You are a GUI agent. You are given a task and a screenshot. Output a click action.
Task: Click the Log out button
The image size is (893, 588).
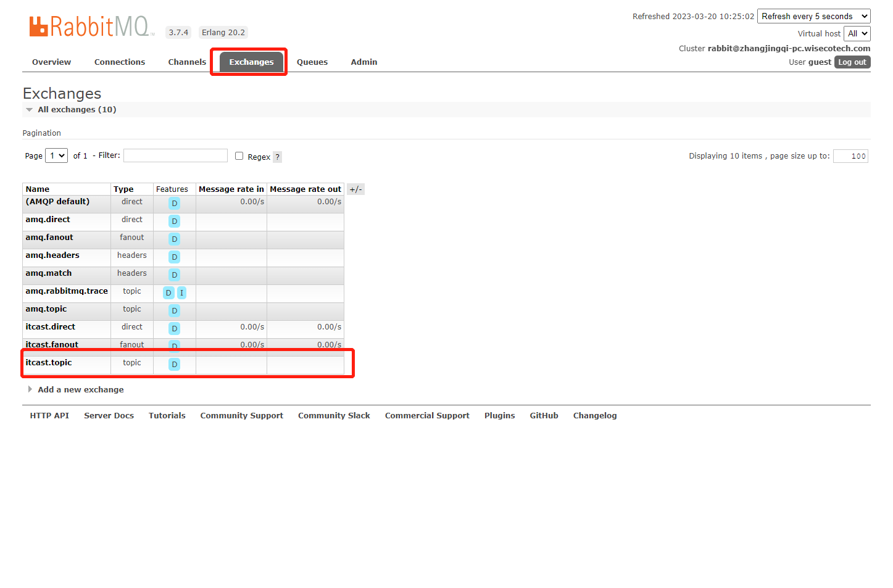coord(852,62)
